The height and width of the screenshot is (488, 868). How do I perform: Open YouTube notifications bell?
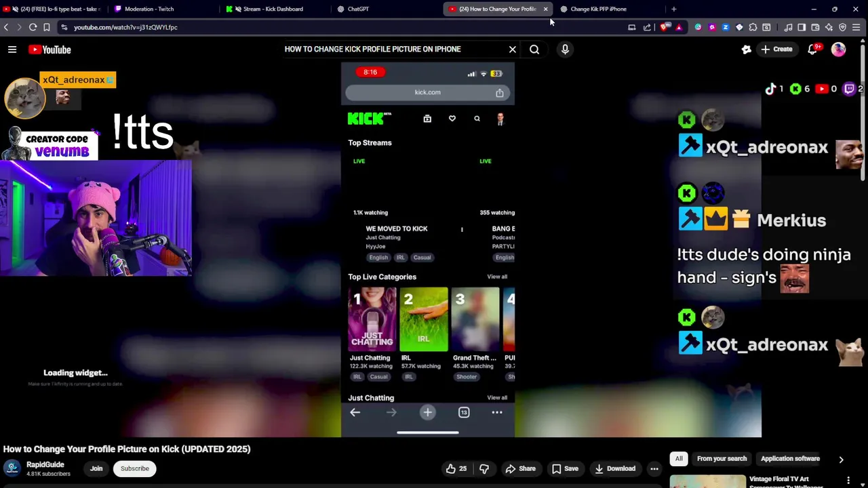(812, 49)
